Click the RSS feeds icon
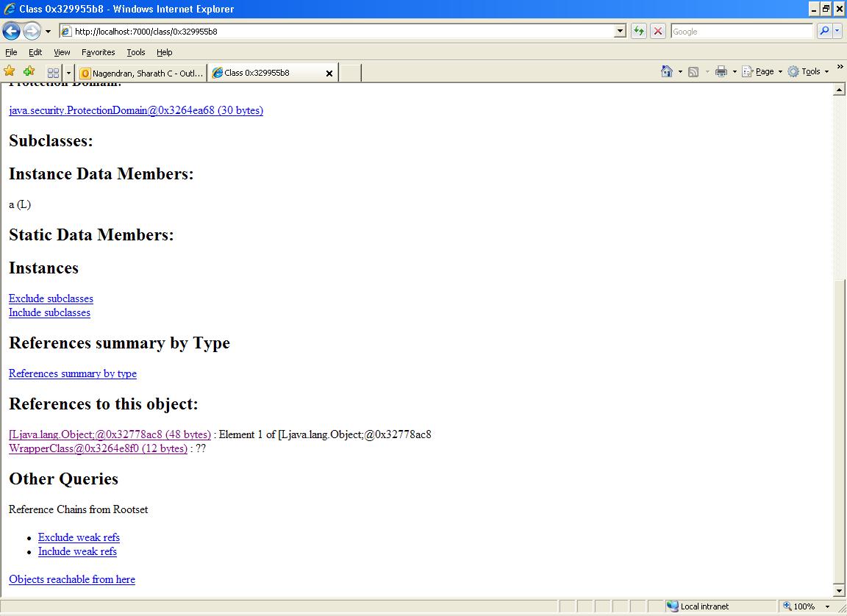847x616 pixels. 693,71
